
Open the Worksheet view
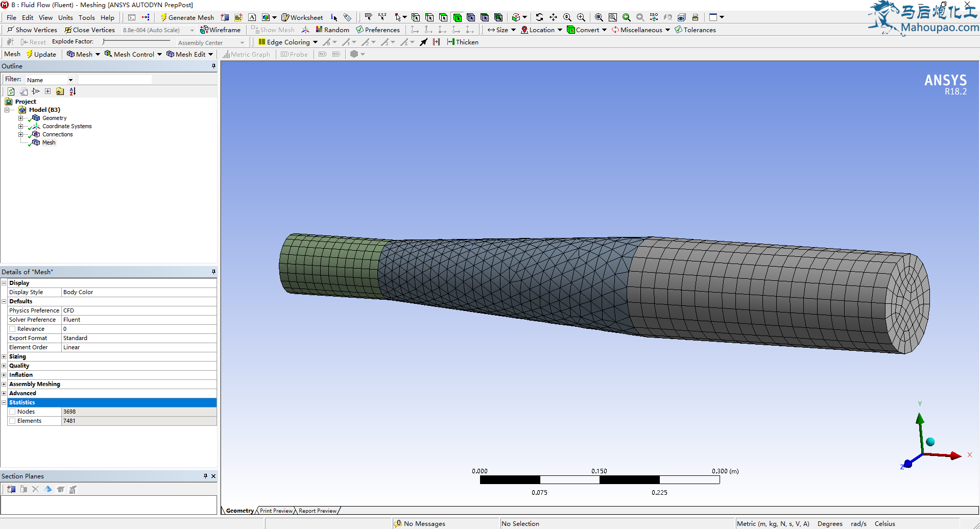point(302,17)
